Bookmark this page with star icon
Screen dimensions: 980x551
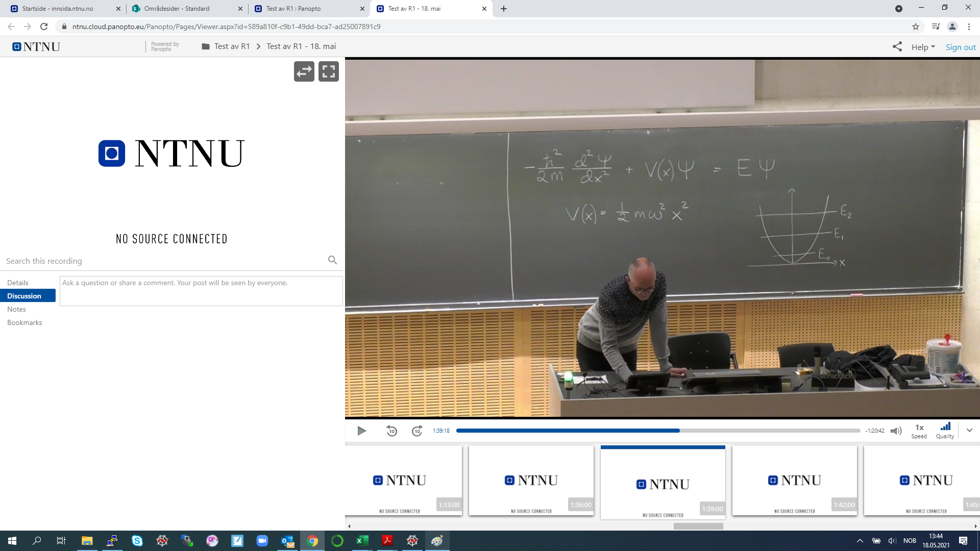tap(916, 27)
